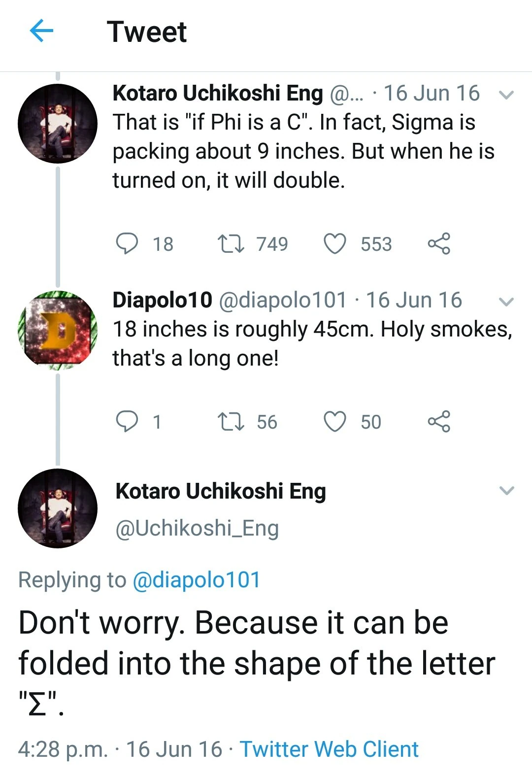
Task: Tap the back arrow icon
Action: [42, 32]
